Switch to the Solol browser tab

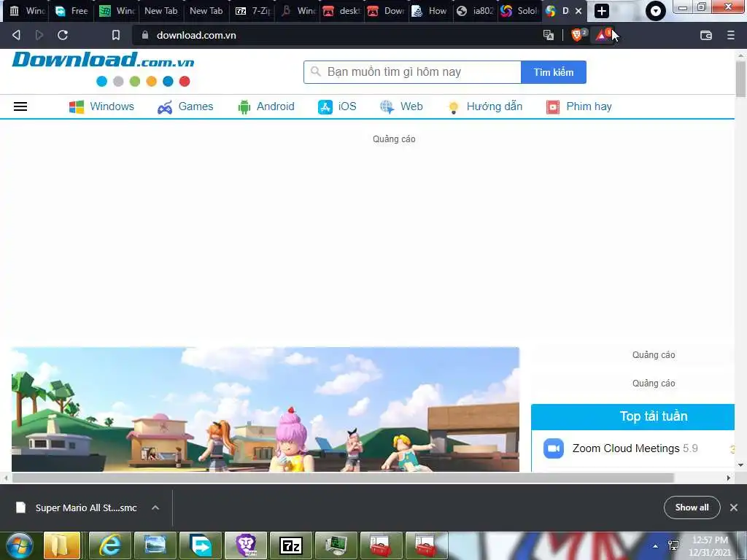point(520,11)
